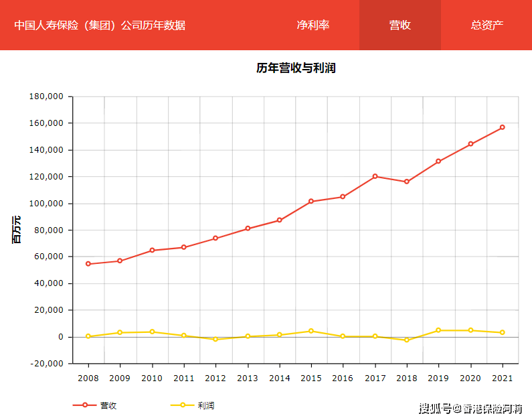Switch to the 净利率 tab

(x=313, y=25)
